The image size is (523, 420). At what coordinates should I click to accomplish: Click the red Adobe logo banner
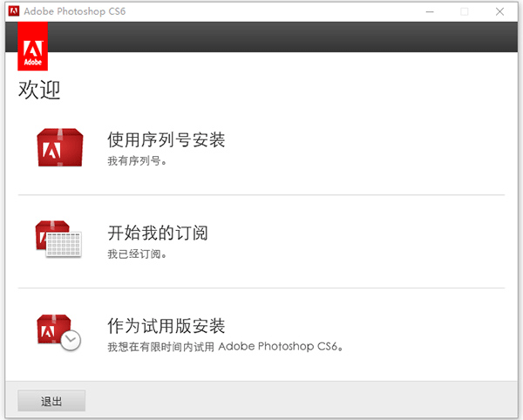[x=32, y=47]
